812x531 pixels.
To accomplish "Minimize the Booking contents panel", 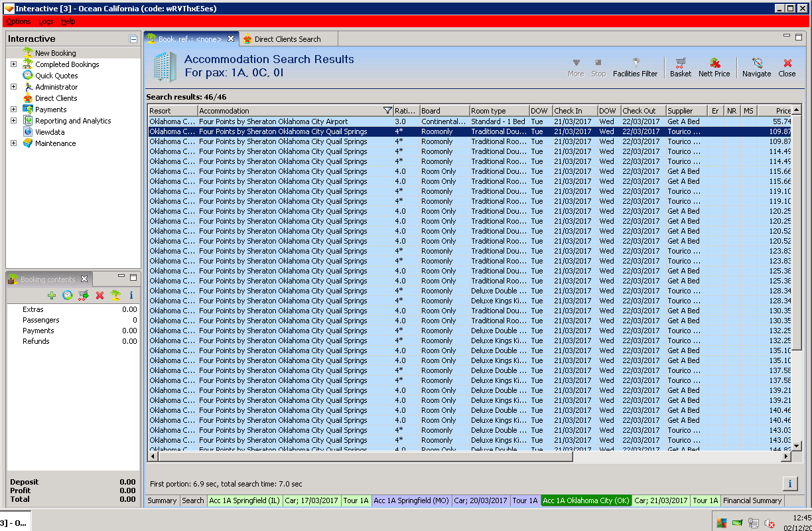I will pyautogui.click(x=121, y=275).
